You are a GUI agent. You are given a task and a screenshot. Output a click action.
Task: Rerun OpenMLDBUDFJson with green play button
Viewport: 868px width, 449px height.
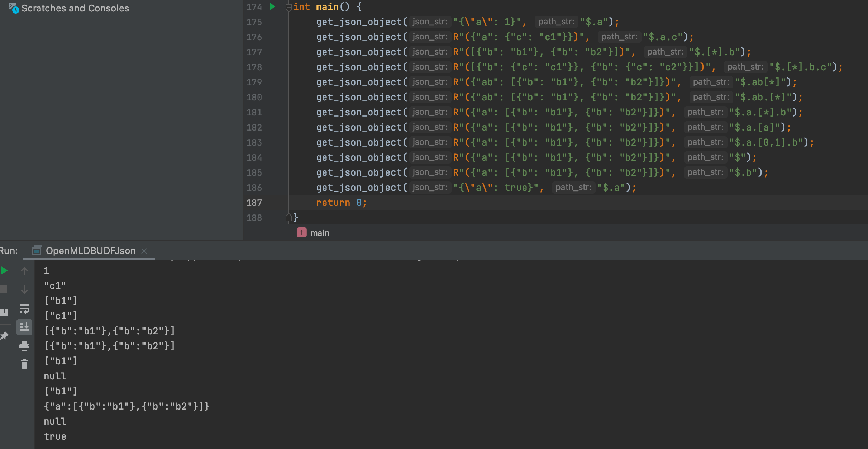[x=4, y=271]
